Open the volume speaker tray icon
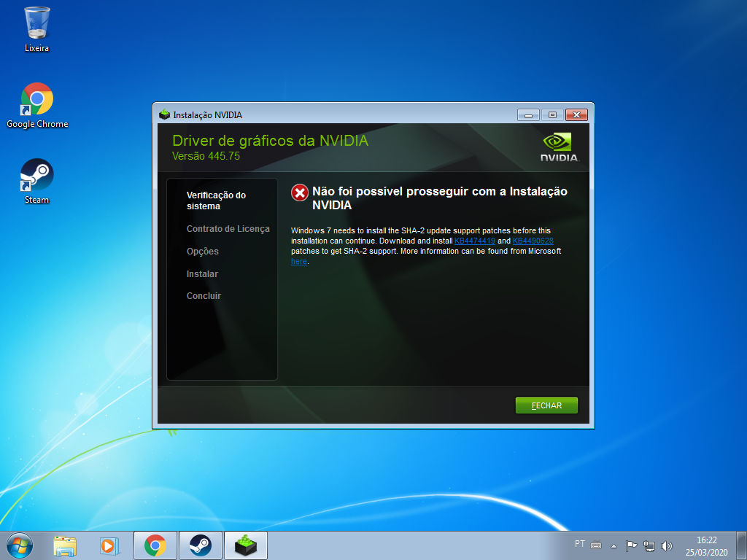Screen dimensions: 747x560 [667, 545]
